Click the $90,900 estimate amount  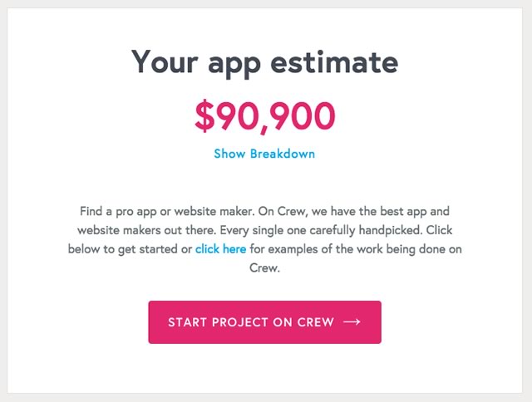click(265, 116)
